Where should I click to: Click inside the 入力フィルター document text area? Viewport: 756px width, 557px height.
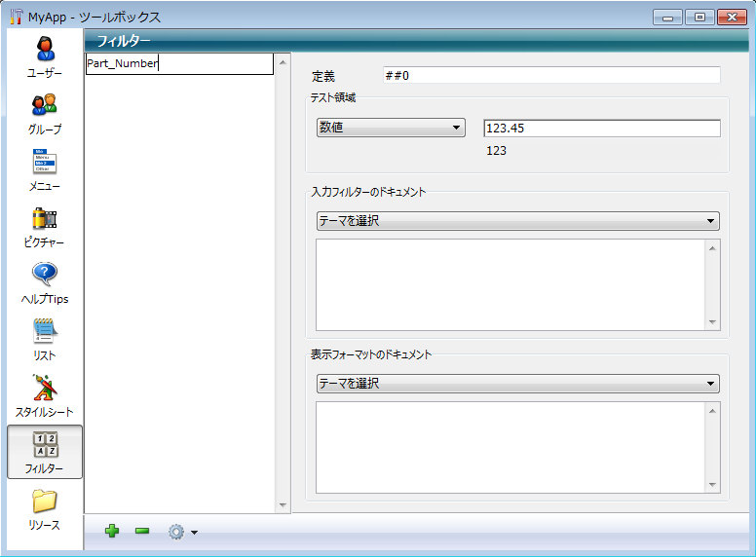tap(510, 284)
